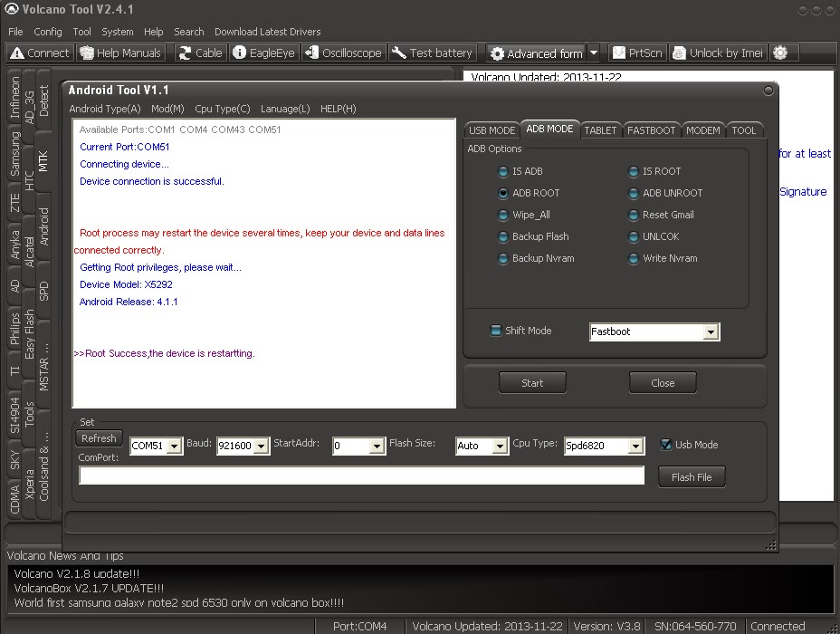Viewport: 840px width, 634px height.
Task: Close the Android Tool dialog with the round button
Action: pos(768,91)
